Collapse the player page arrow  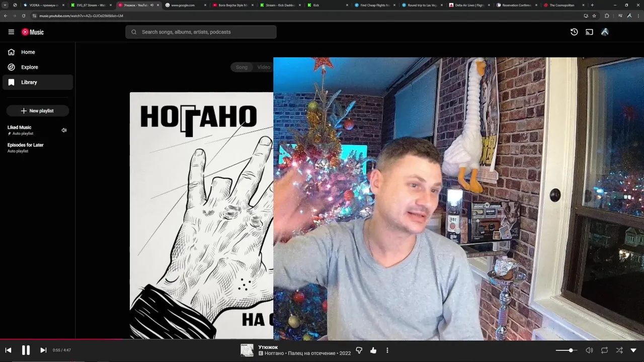[x=633, y=350]
